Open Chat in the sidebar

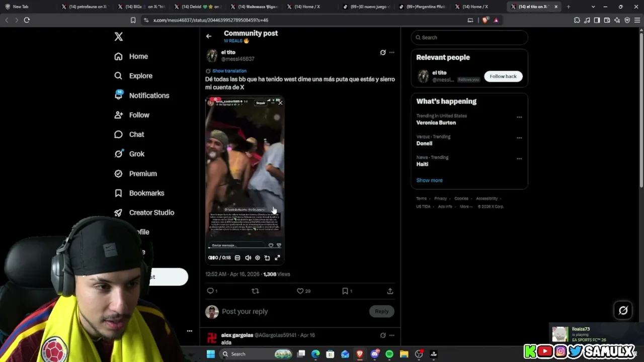coord(129,135)
